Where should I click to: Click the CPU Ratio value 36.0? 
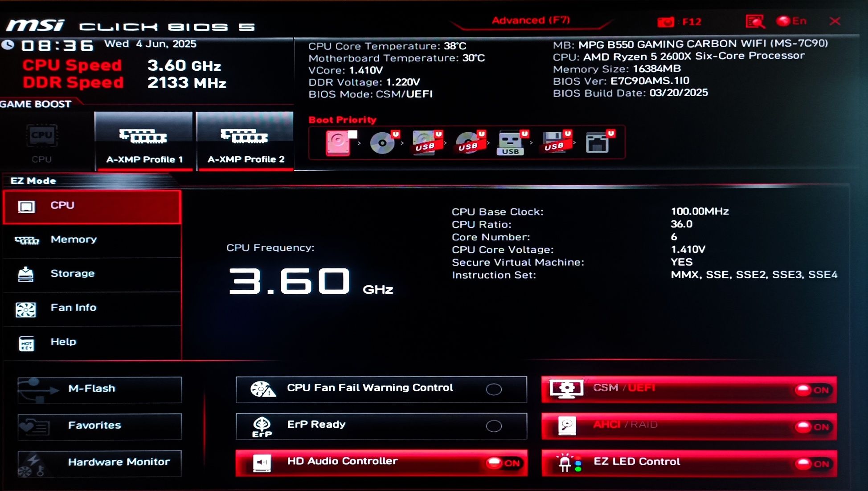682,224
